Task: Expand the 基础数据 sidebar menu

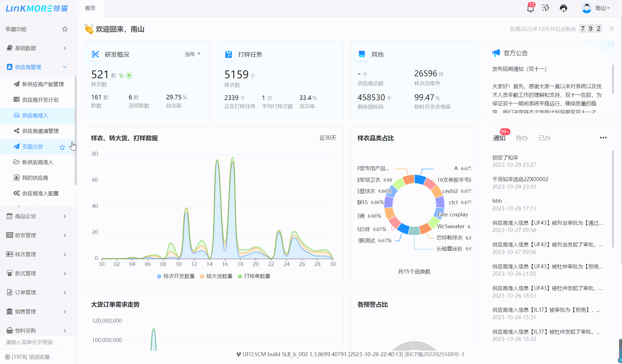Action: [36, 48]
